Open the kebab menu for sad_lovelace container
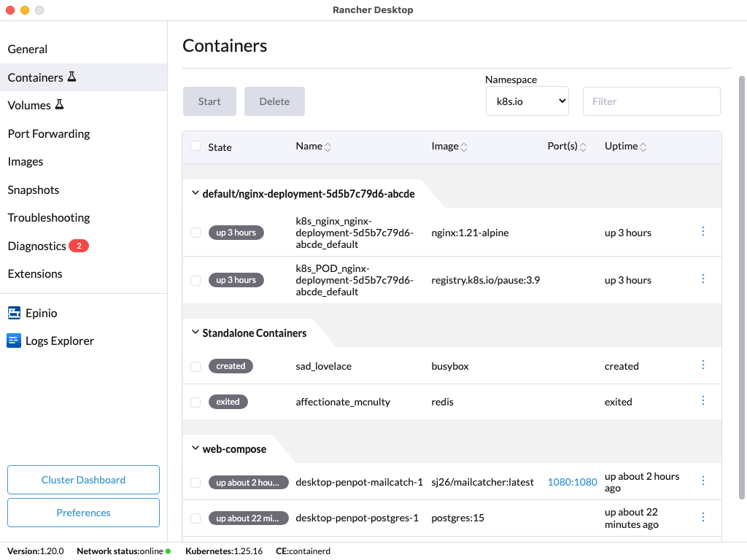 coord(703,365)
